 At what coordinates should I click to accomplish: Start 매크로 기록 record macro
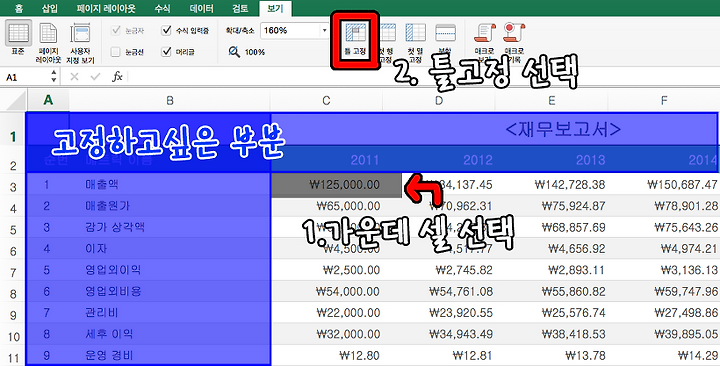pyautogui.click(x=514, y=33)
